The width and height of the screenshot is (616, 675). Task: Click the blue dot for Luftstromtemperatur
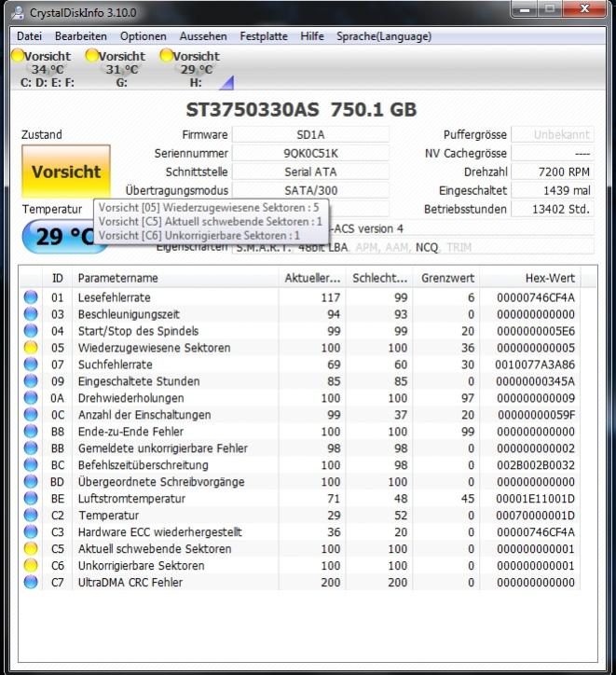click(31, 499)
